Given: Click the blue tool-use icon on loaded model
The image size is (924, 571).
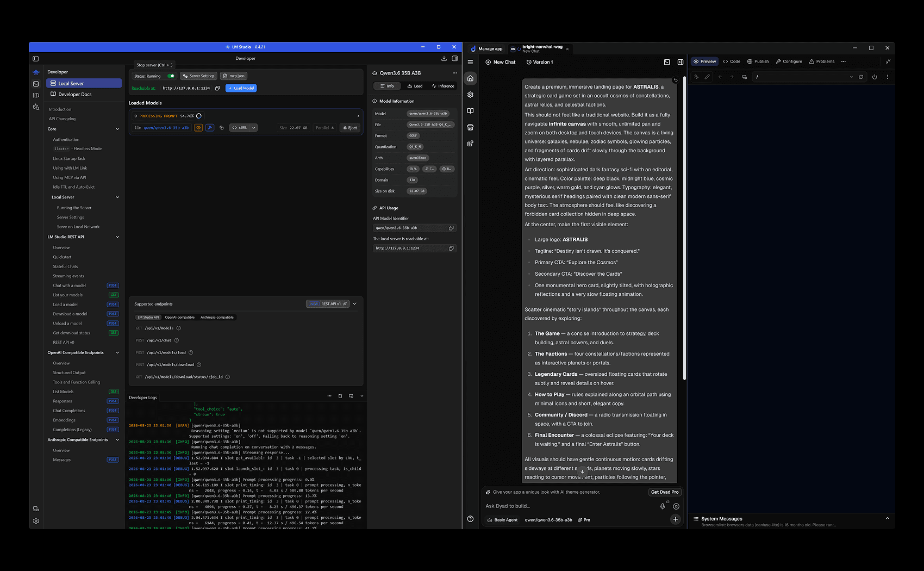Looking at the screenshot, I should point(209,128).
